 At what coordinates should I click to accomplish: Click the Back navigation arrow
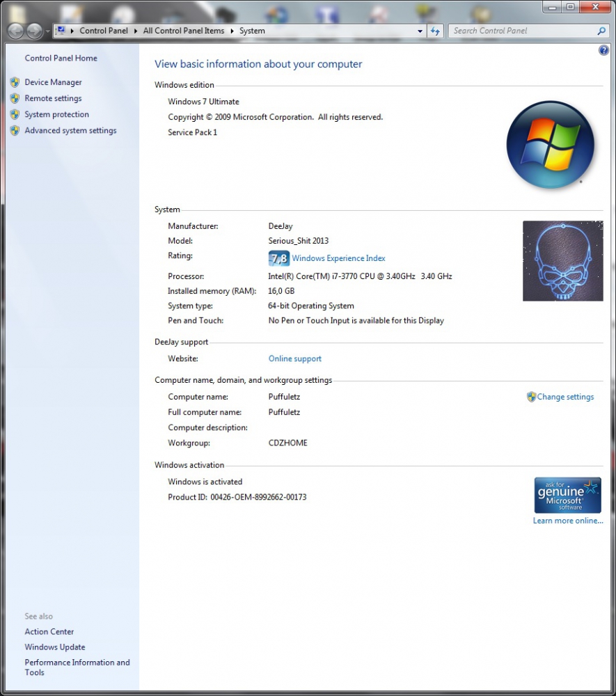click(x=16, y=31)
